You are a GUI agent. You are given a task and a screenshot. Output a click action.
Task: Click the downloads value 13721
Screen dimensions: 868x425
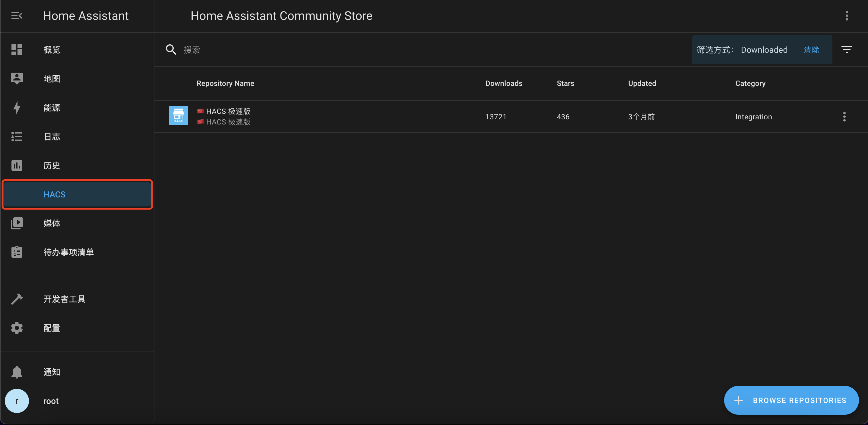click(x=496, y=117)
